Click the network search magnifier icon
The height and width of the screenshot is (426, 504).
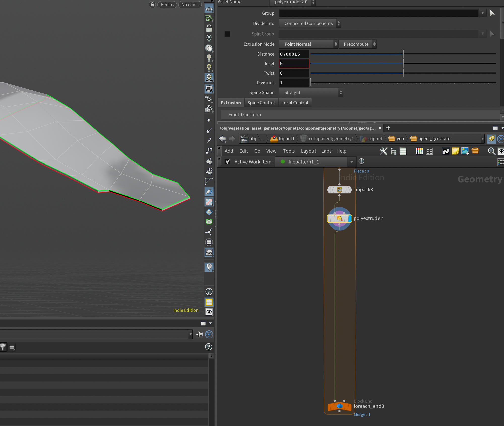click(491, 151)
